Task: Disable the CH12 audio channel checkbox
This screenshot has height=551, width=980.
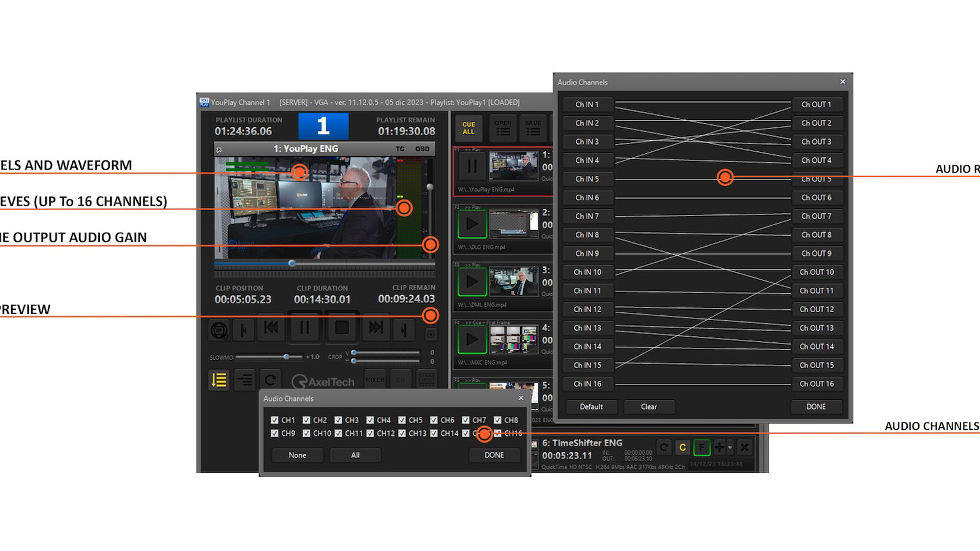Action: [370, 433]
